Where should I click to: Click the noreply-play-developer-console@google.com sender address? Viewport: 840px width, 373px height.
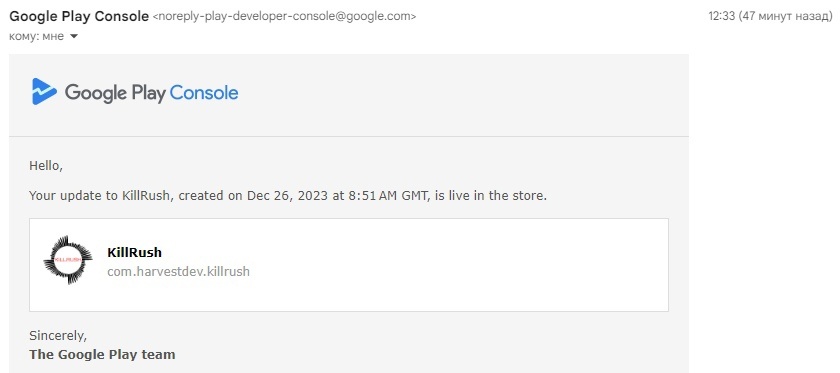click(284, 17)
